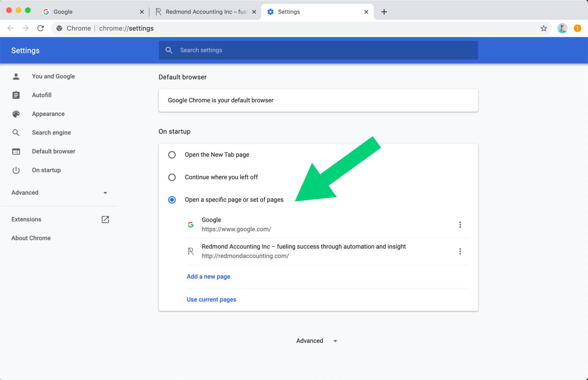Click the On startup power icon
588x380 pixels.
tap(16, 170)
